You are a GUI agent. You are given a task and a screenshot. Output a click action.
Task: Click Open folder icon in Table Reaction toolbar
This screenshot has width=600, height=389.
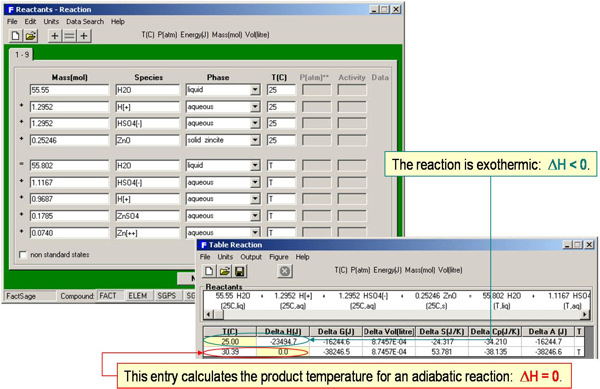(x=225, y=271)
